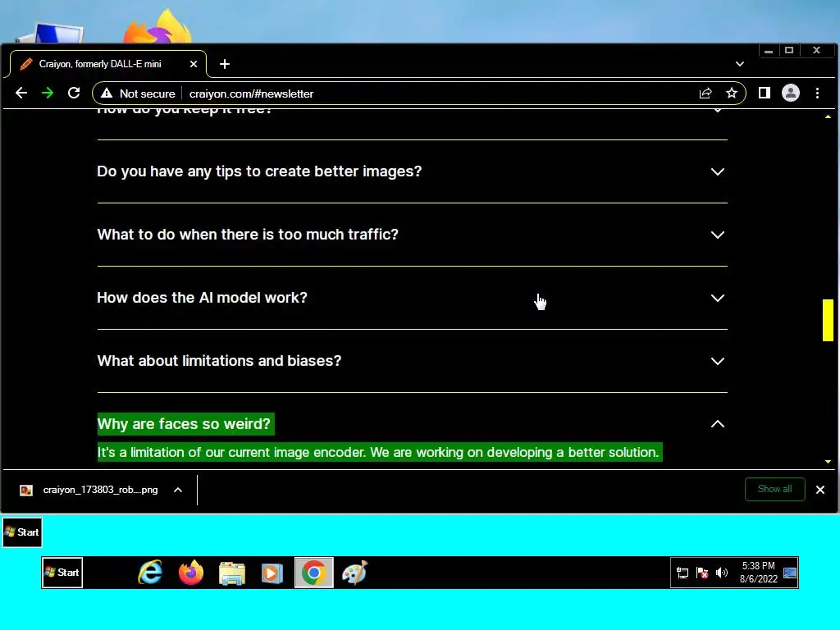Click 'What about limitations and biases?' heading

click(219, 361)
